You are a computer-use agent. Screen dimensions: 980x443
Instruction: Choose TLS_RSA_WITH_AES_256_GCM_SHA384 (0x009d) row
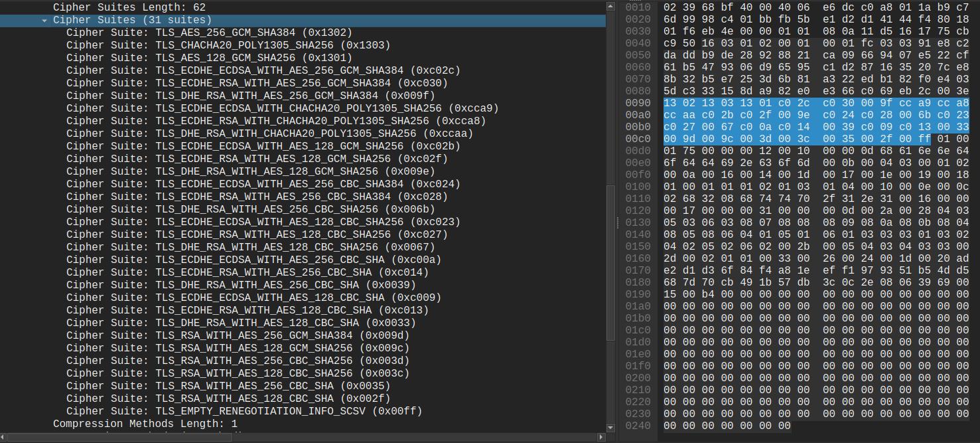point(303,335)
